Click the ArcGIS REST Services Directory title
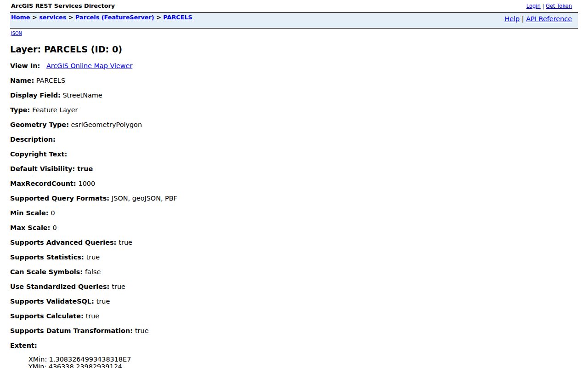The width and height of the screenshot is (588, 368). tap(63, 6)
